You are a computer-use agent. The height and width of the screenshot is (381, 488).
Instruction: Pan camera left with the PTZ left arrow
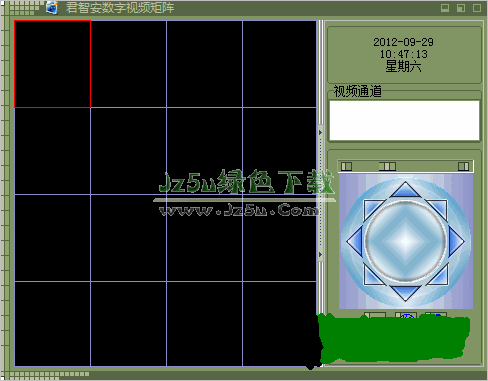tap(355, 241)
